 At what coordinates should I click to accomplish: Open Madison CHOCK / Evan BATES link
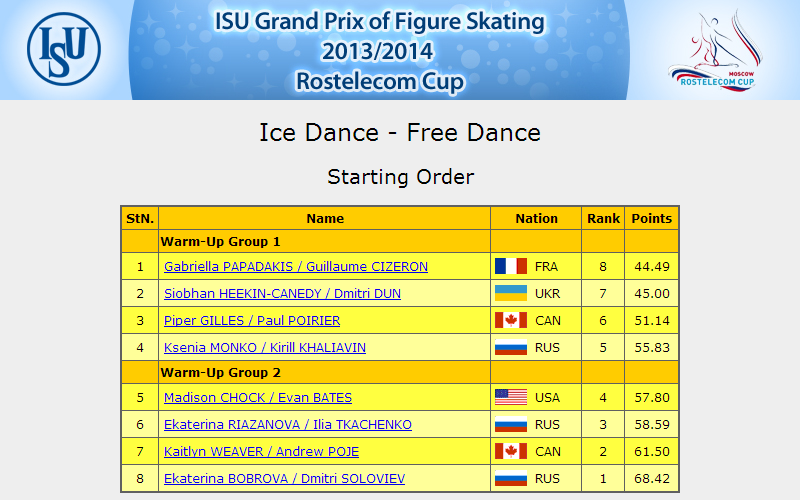pyautogui.click(x=258, y=397)
